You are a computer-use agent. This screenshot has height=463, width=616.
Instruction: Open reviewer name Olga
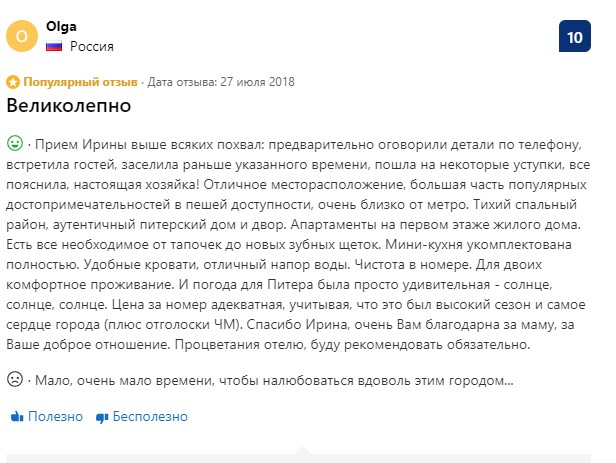pos(61,27)
